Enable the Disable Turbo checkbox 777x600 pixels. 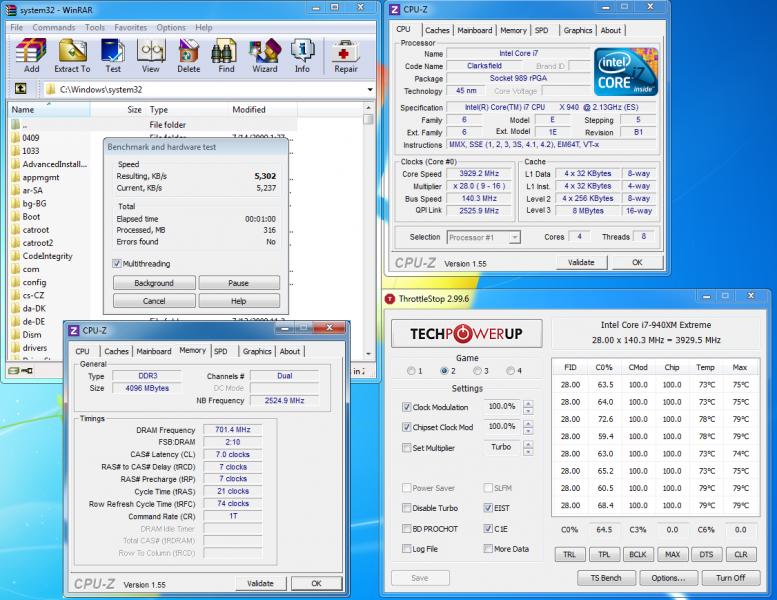[x=406, y=508]
